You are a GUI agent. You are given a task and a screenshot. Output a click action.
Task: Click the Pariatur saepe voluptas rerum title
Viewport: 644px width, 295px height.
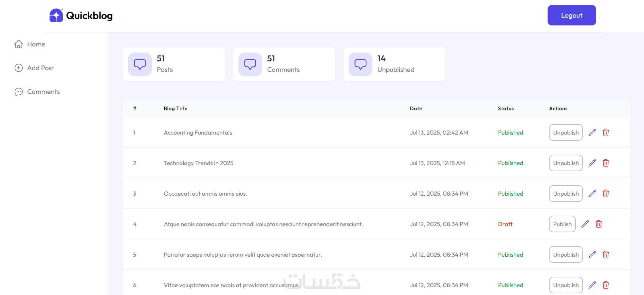tap(243, 255)
